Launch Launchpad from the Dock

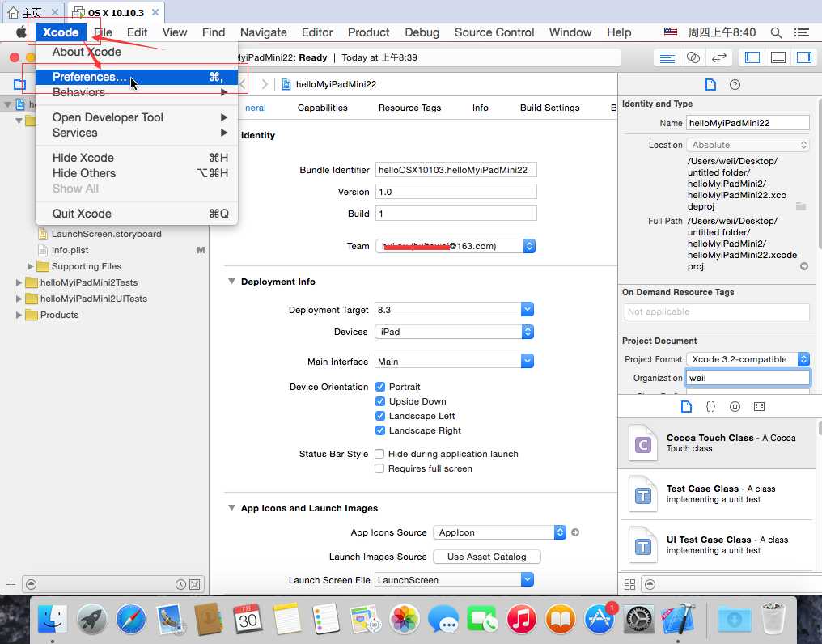coord(91,620)
